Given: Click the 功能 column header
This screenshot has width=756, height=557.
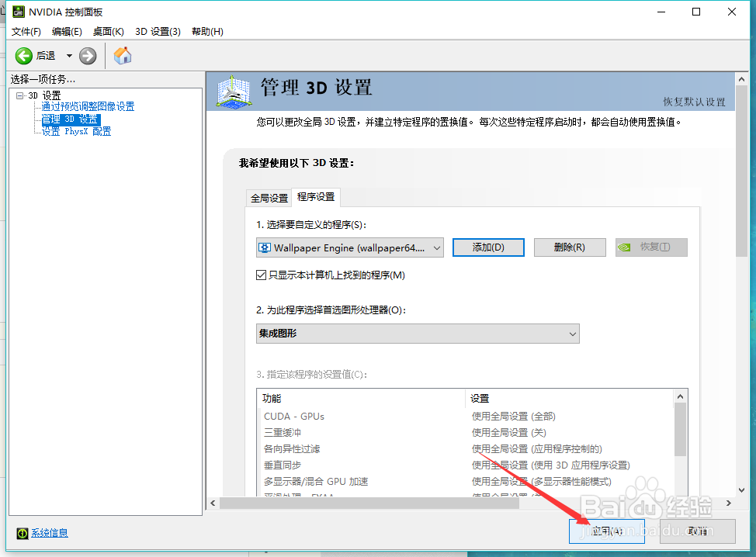Looking at the screenshot, I should (x=361, y=398).
